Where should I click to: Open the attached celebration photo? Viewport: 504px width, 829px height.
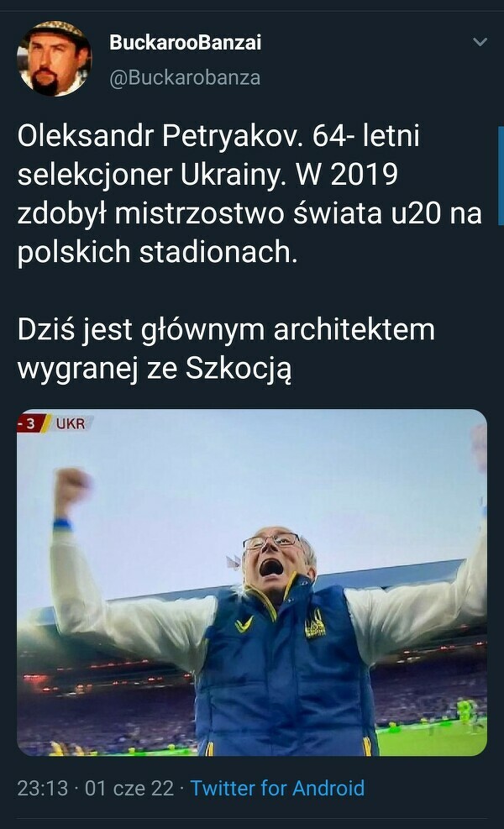pyautogui.click(x=252, y=582)
